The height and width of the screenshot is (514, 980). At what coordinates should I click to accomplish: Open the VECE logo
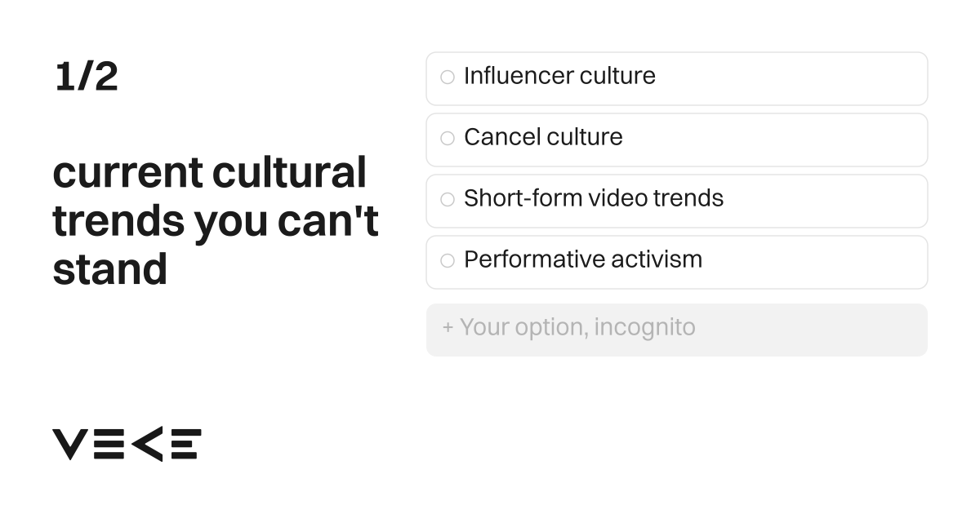[127, 445]
